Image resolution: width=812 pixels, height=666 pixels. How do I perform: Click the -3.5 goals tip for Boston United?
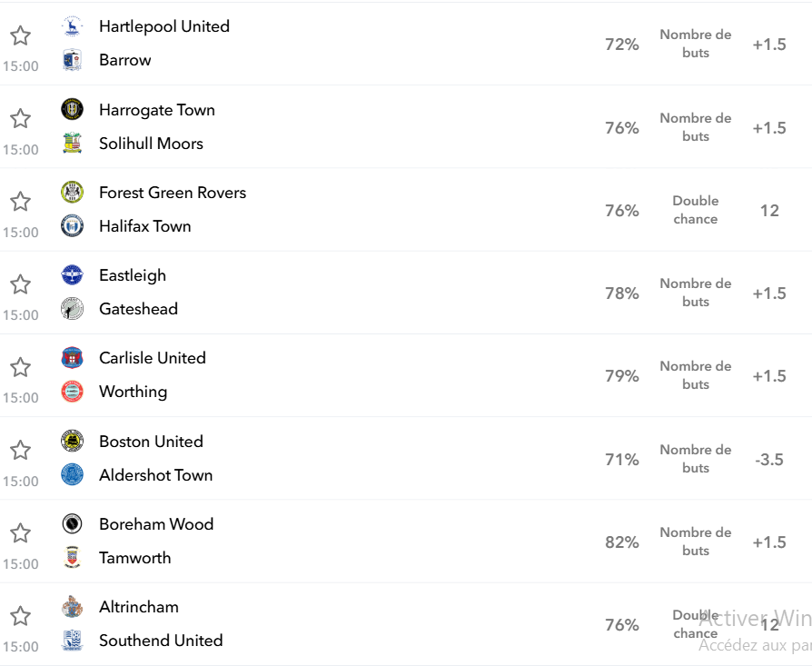coord(769,460)
